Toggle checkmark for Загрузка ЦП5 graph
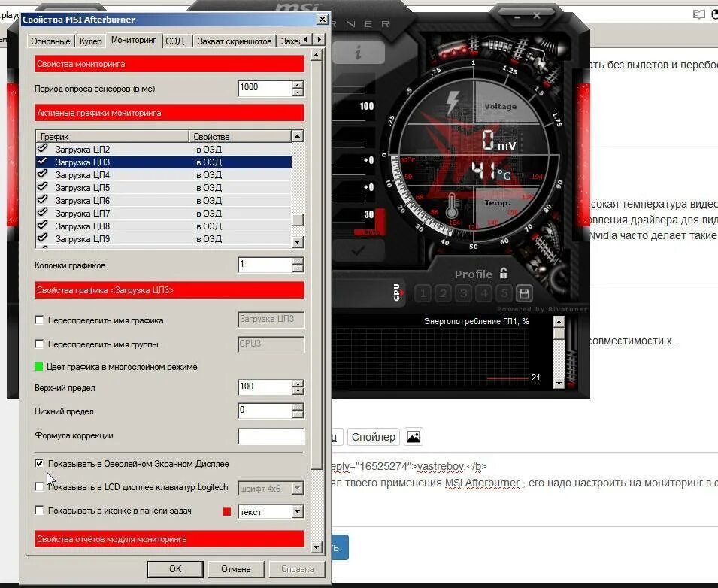This screenshot has width=718, height=588. [x=43, y=186]
